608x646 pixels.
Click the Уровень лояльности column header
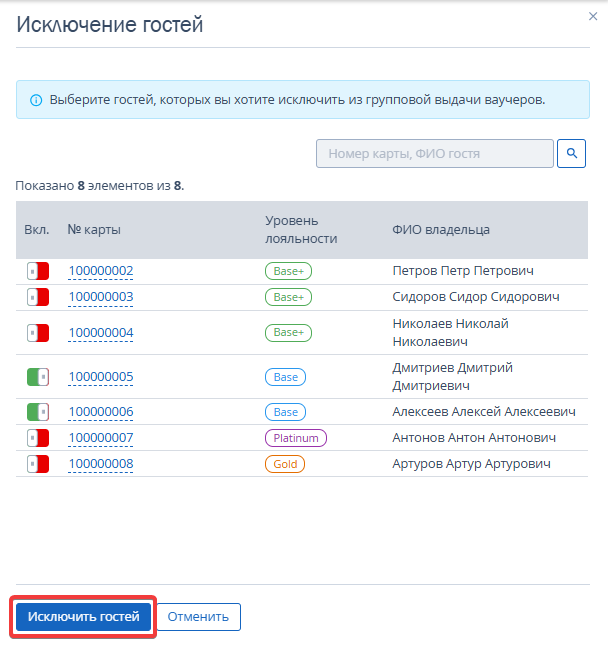click(301, 229)
